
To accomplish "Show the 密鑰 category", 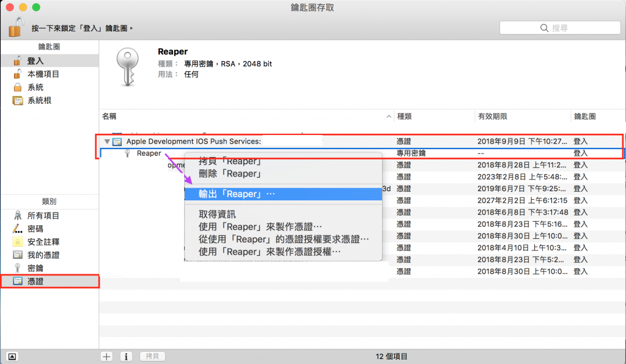I will [50, 268].
